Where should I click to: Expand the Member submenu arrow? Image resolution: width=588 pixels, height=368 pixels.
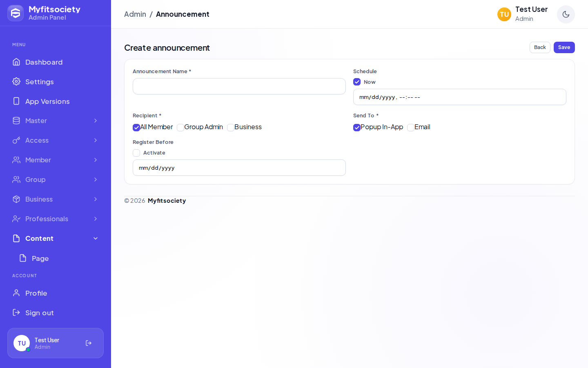(96, 160)
